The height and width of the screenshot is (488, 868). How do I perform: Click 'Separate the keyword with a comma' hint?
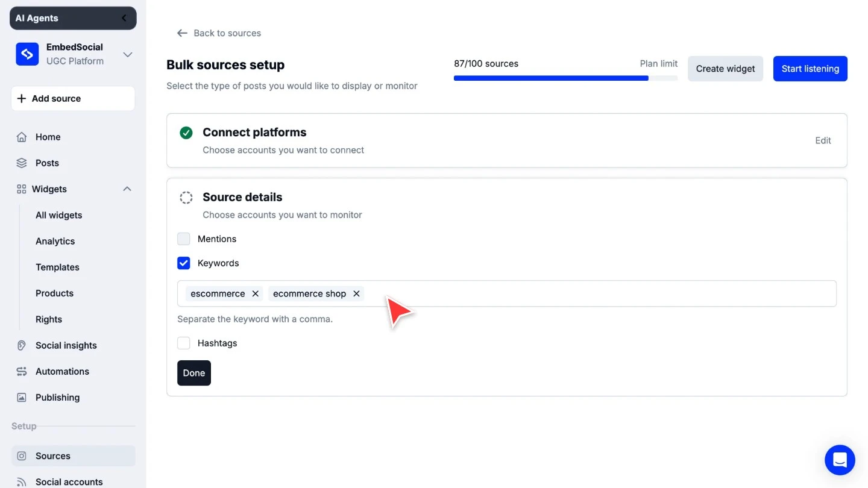click(255, 319)
